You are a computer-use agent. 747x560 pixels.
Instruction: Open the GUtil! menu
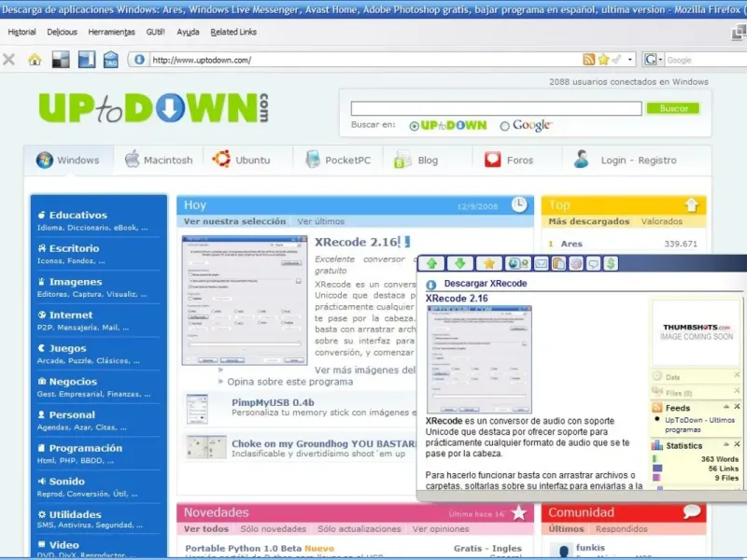tap(155, 32)
